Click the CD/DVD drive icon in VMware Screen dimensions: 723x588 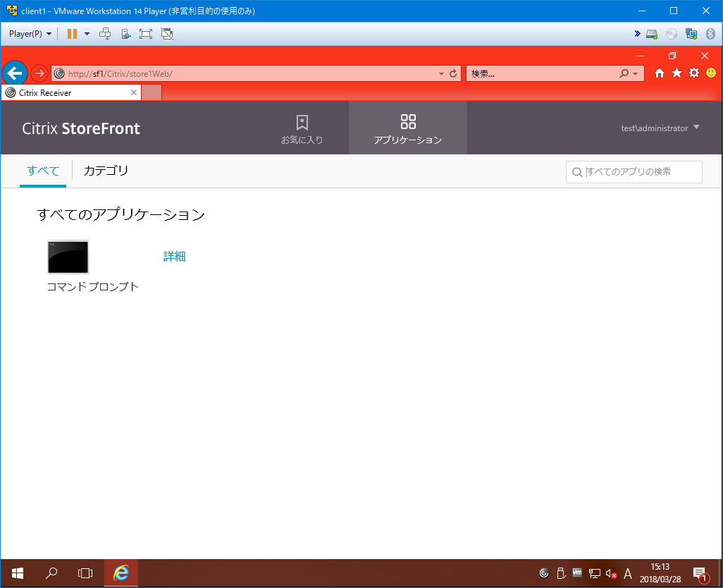click(672, 34)
